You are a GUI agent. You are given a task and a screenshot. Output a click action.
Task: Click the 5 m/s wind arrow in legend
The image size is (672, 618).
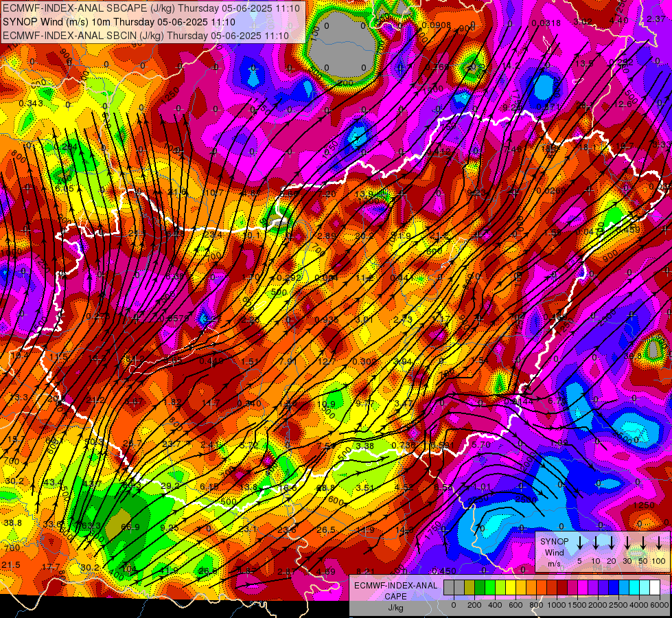pos(579,542)
